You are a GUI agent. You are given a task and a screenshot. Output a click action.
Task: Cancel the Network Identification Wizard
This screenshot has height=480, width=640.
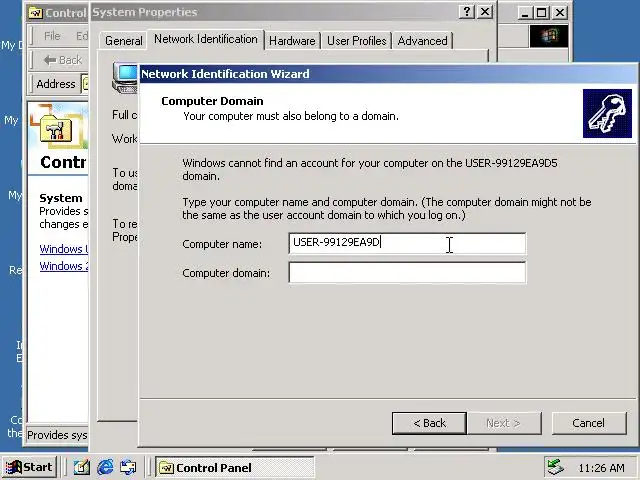point(589,423)
